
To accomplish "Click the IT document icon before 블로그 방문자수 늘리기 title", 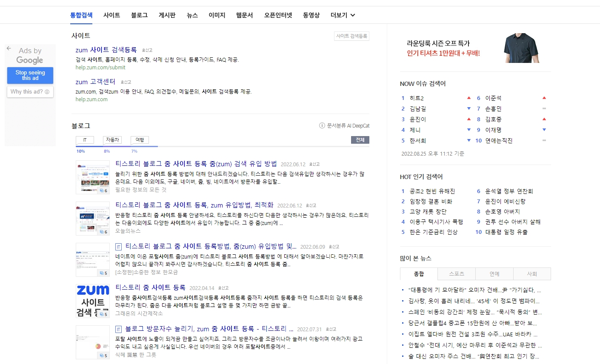I will pos(119,329).
